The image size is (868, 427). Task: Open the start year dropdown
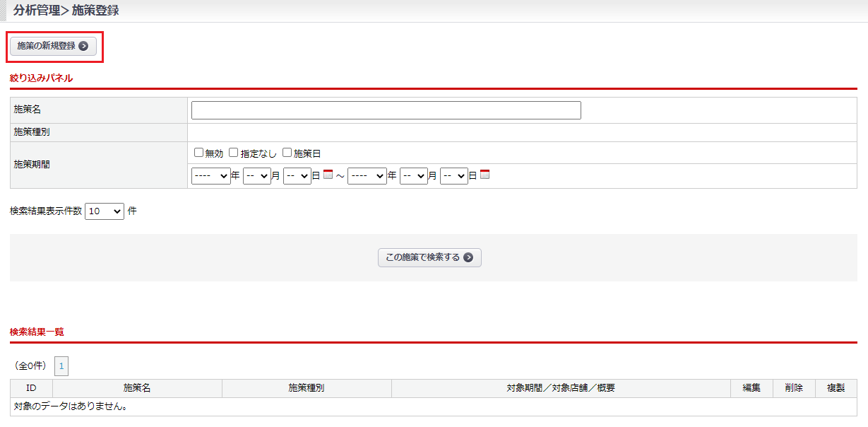coord(211,176)
